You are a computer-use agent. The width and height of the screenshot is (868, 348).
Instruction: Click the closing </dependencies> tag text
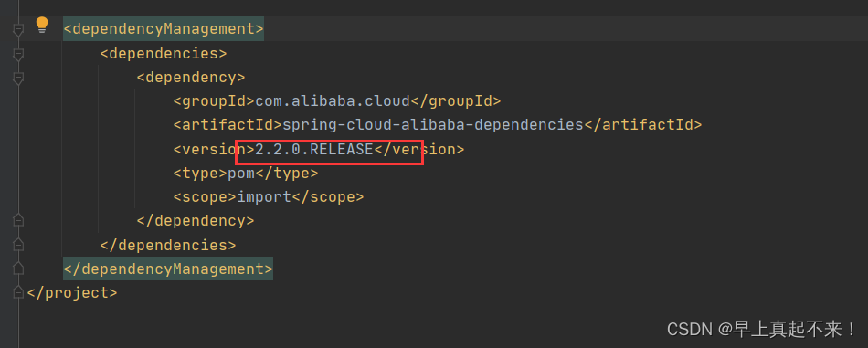(x=168, y=245)
